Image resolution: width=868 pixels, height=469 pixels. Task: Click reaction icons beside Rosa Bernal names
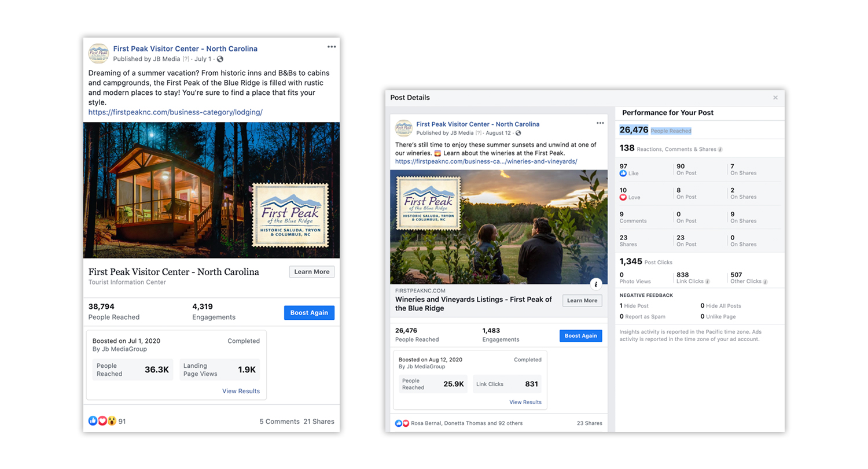402,423
